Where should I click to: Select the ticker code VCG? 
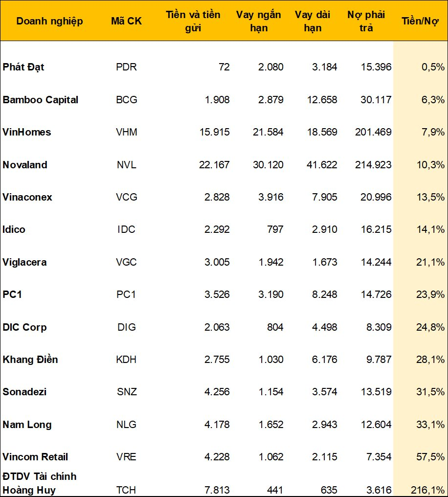(126, 197)
